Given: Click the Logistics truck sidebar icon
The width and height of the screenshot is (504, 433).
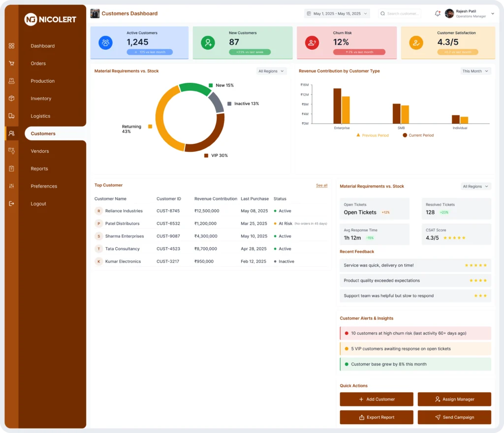Looking at the screenshot, I should pyautogui.click(x=11, y=116).
